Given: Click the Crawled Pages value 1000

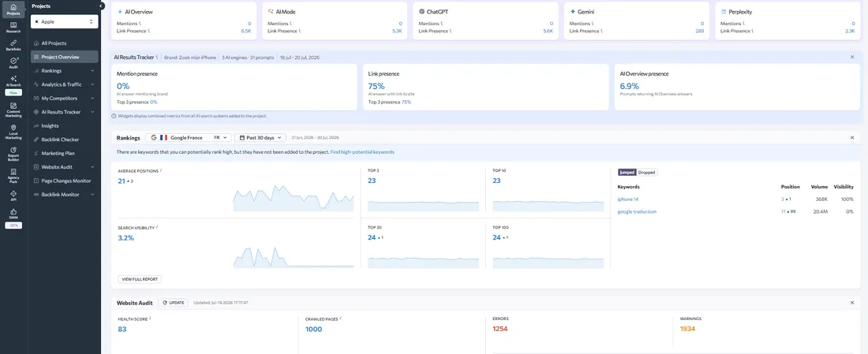Looking at the screenshot, I should click(x=313, y=329).
